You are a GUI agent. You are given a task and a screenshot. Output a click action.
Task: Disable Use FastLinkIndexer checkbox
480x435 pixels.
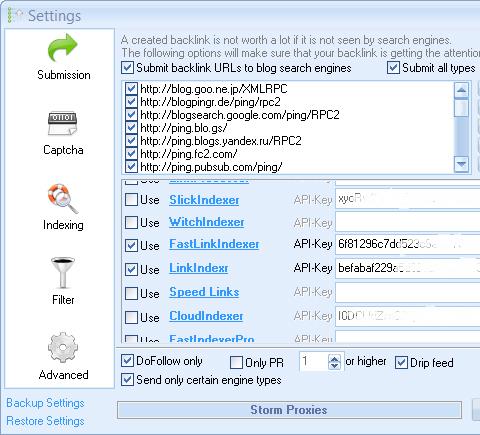(131, 245)
